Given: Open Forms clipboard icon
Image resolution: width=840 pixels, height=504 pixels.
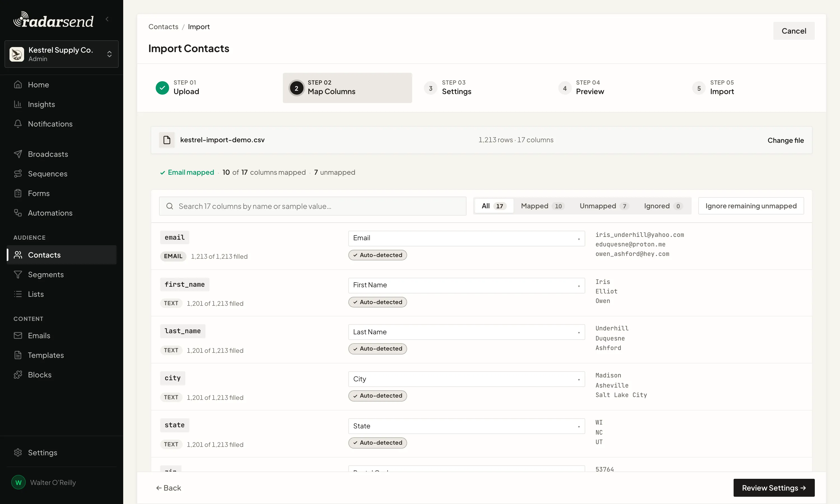Looking at the screenshot, I should click(x=18, y=193).
